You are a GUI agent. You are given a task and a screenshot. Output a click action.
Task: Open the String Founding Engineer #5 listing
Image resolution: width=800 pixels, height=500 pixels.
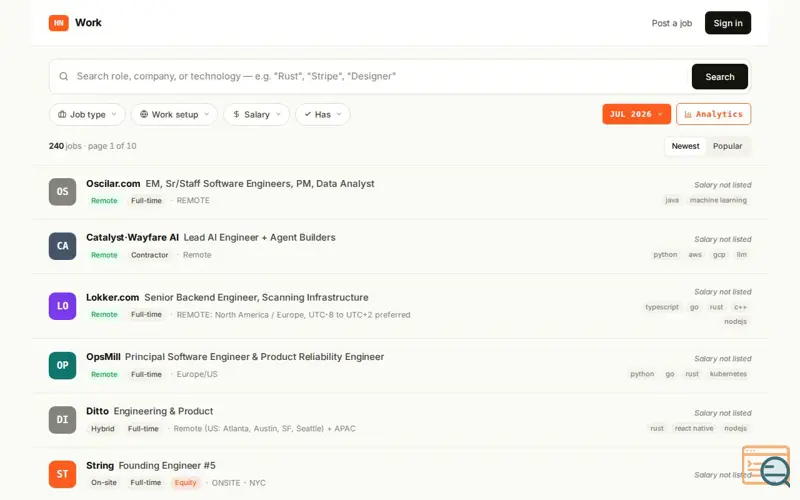click(x=167, y=466)
